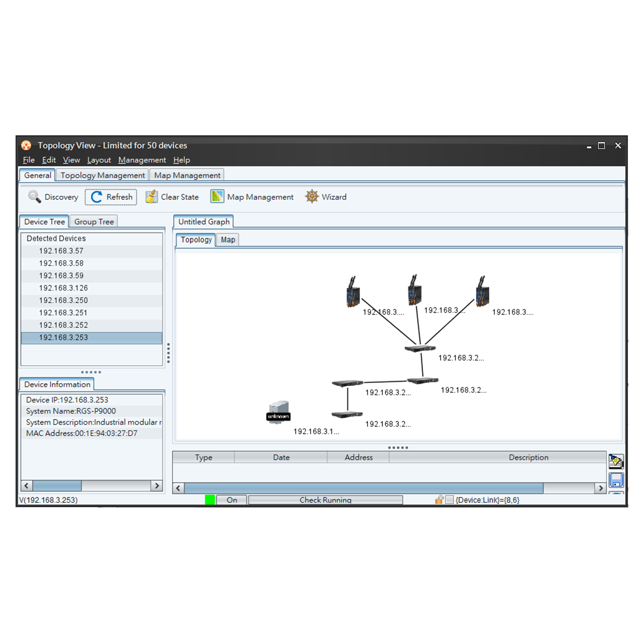Click the Topology View app logo icon

(26, 145)
